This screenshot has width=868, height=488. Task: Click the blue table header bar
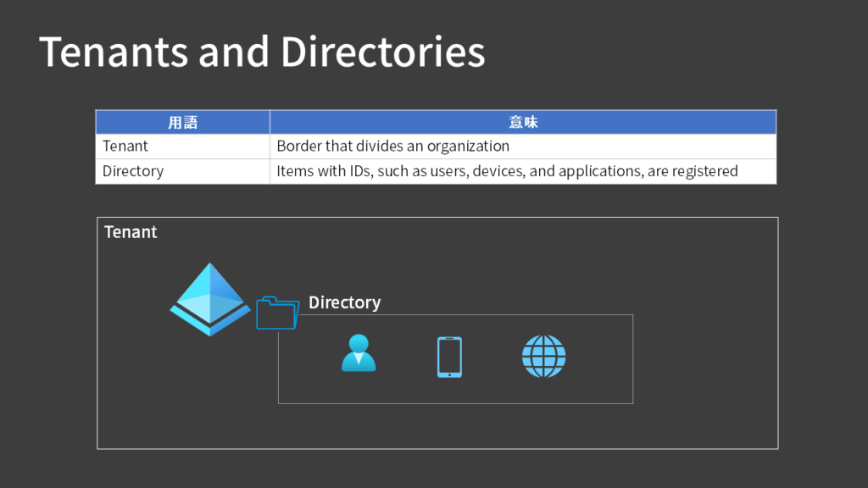click(436, 121)
